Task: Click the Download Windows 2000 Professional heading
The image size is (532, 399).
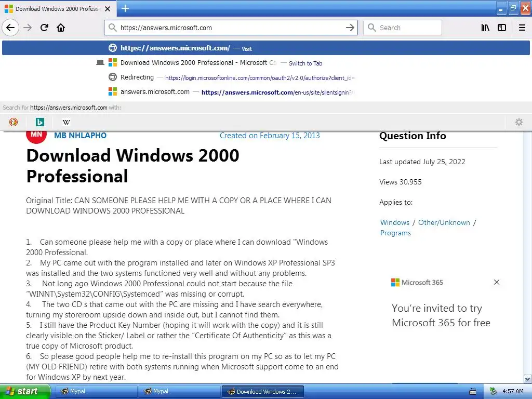Action: click(x=132, y=166)
